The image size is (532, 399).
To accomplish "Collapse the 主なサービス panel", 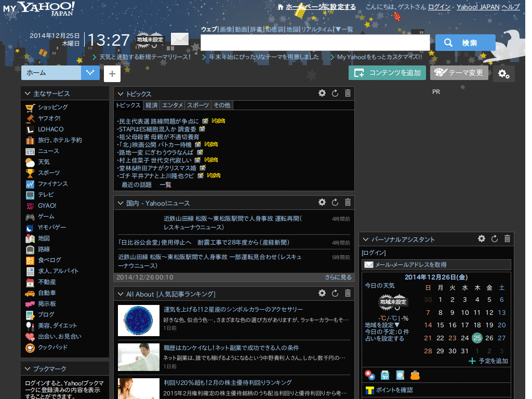I will 28,94.
